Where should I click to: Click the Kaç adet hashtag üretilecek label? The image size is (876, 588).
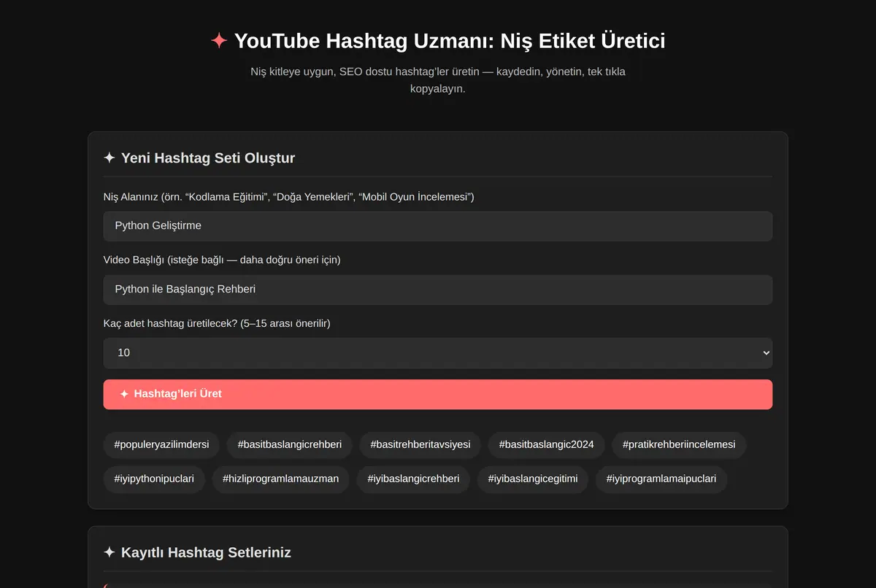click(x=217, y=323)
